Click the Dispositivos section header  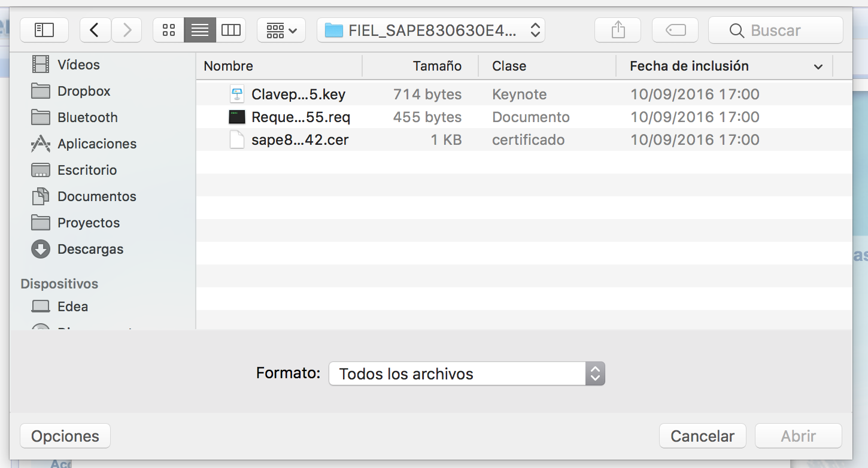point(59,284)
